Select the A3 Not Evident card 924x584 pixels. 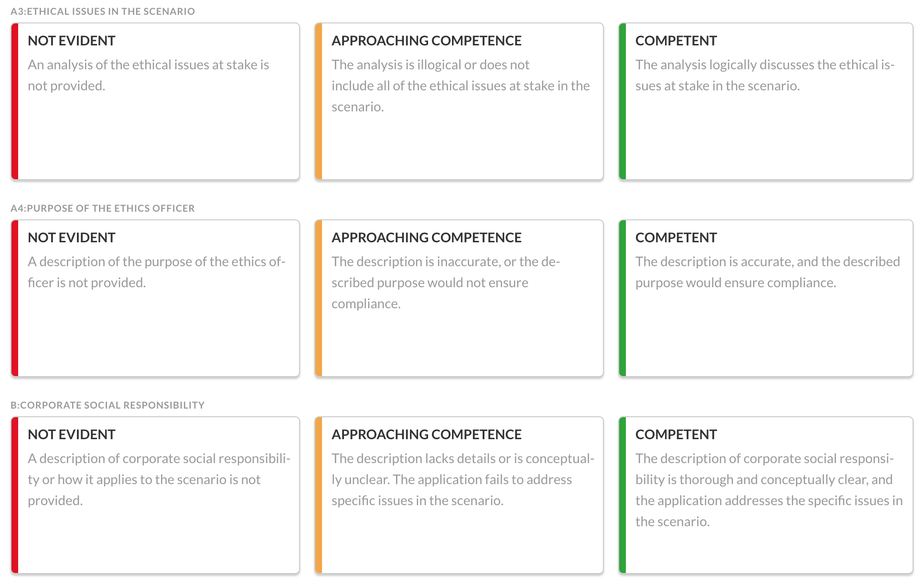pos(155,101)
